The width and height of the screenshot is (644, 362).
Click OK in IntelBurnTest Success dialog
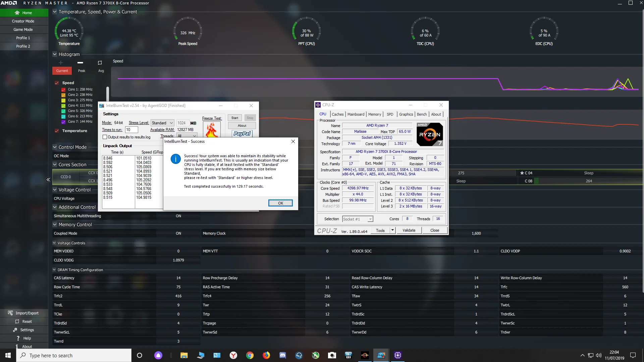[x=280, y=203]
